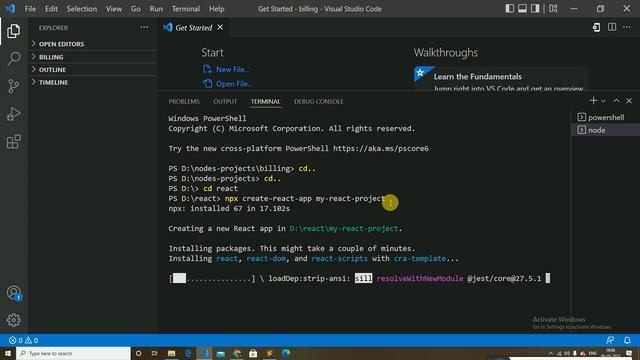640x360 pixels.
Task: Click the EXPLORER panel title
Action: pyautogui.click(x=53, y=28)
